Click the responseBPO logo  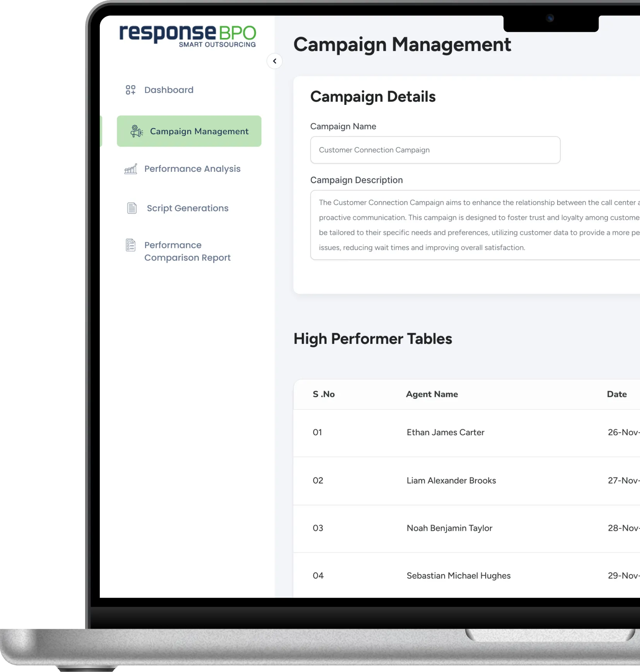[x=188, y=36]
